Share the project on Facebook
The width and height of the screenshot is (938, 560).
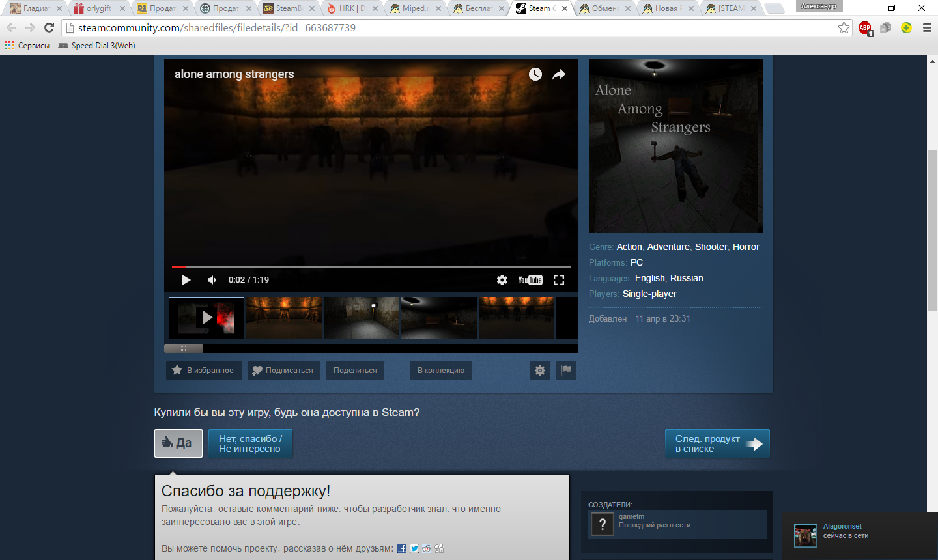pyautogui.click(x=402, y=548)
